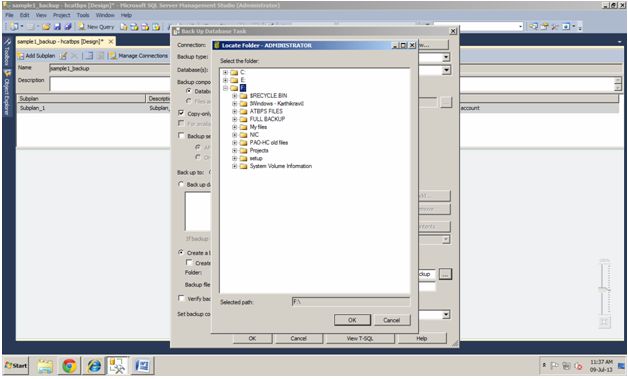Screen dimensions: 628x379
Task: Expand the FULL BACKUP folder node
Action: tap(235, 119)
